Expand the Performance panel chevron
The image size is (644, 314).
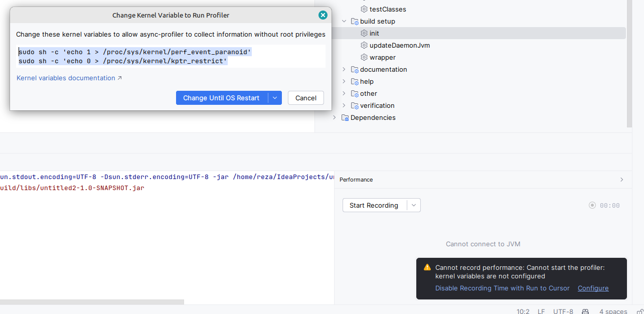(x=622, y=180)
